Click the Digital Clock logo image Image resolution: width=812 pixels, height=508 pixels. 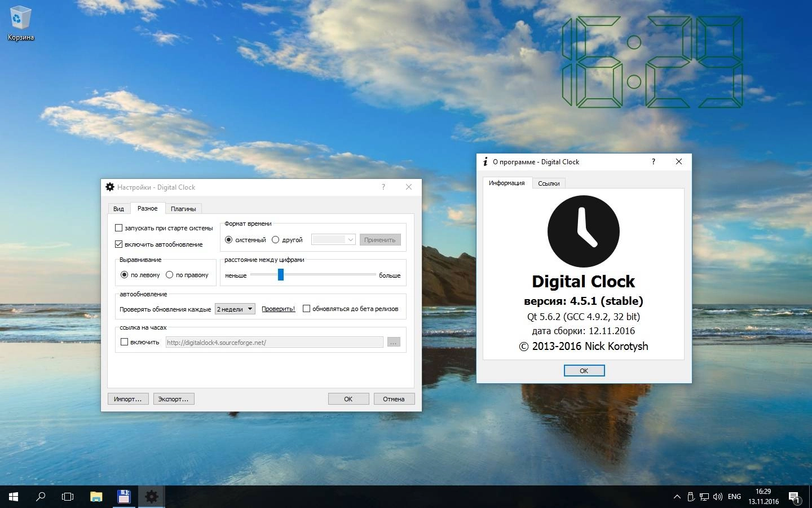(x=584, y=231)
